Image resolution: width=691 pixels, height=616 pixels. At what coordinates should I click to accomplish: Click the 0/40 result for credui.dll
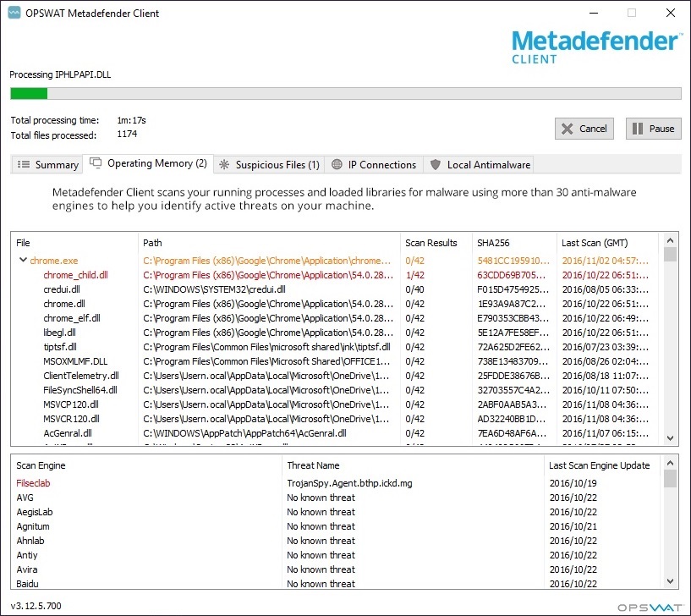pyautogui.click(x=414, y=289)
